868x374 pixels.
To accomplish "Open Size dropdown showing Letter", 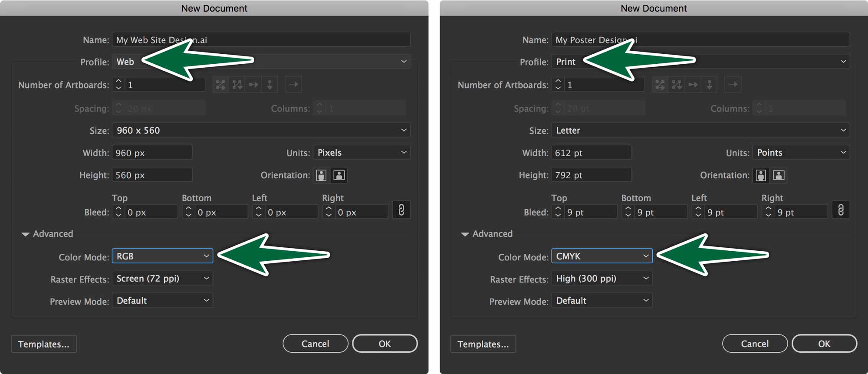I will [701, 130].
